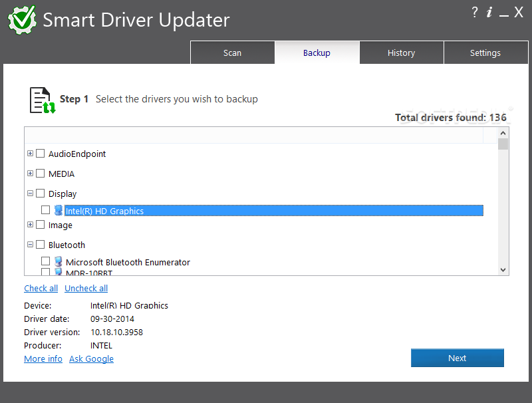Image resolution: width=532 pixels, height=403 pixels.
Task: Expand the Image tree node
Action: [x=30, y=225]
